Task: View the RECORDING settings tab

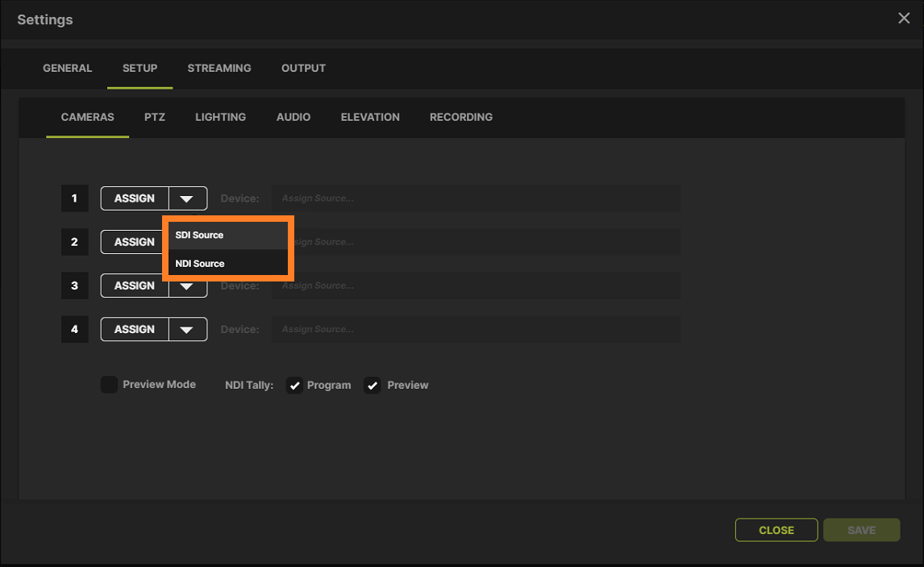Action: [460, 117]
